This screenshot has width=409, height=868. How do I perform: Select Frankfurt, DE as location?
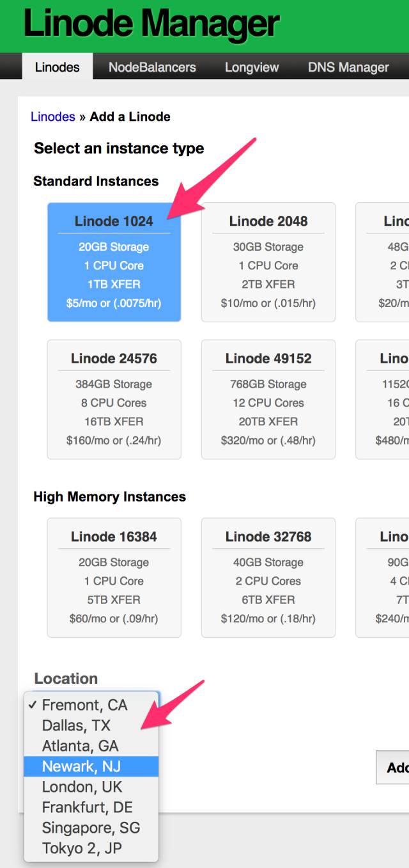coord(87,807)
